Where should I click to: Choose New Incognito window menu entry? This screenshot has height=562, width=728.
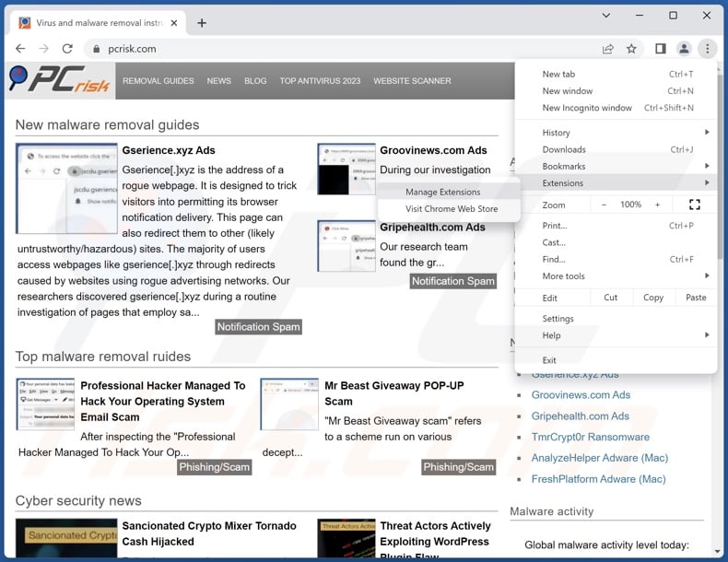587,108
